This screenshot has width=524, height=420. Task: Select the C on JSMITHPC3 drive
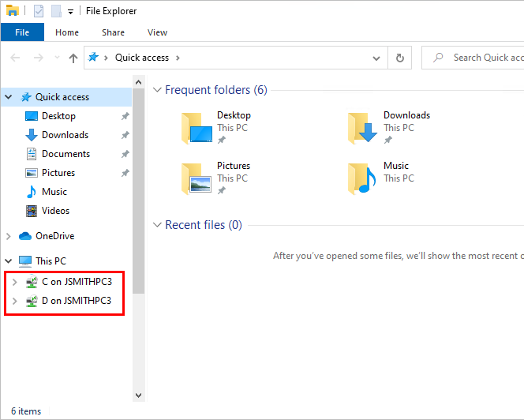(x=77, y=282)
